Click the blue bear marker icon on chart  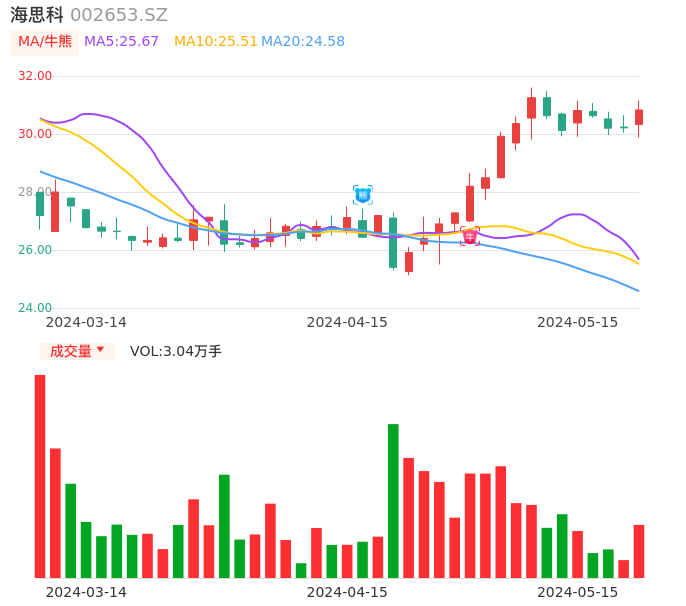[x=362, y=195]
